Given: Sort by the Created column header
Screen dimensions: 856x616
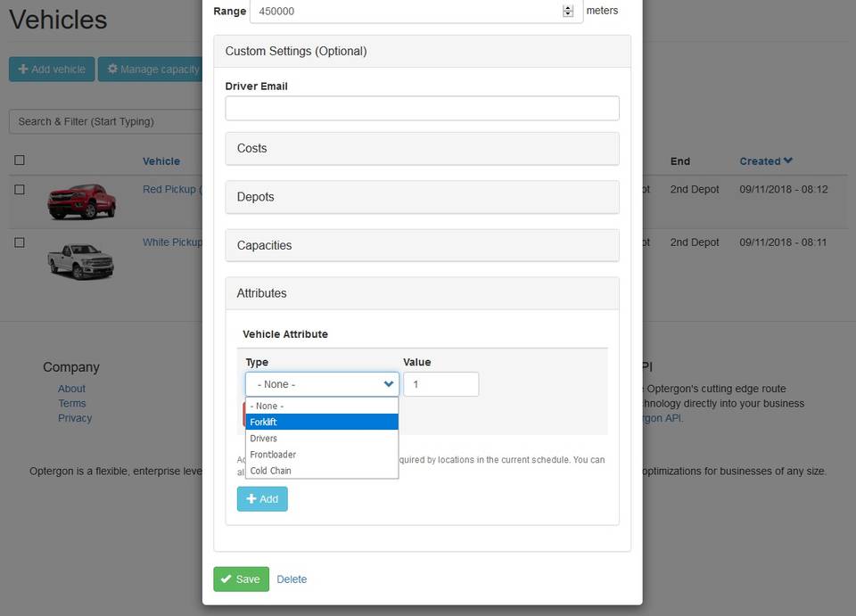Looking at the screenshot, I should pyautogui.click(x=765, y=161).
